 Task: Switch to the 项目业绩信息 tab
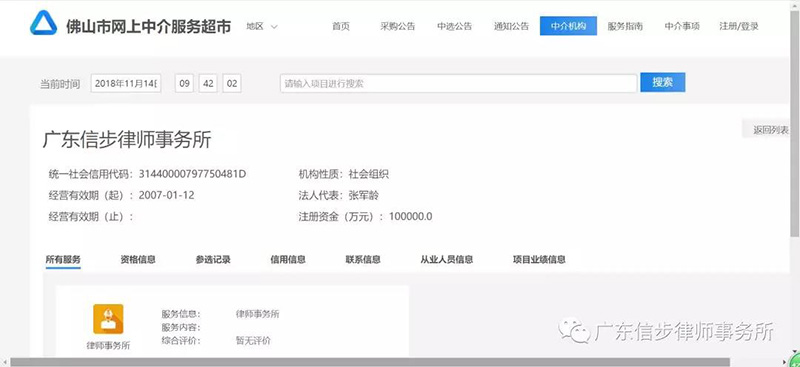pos(539,259)
